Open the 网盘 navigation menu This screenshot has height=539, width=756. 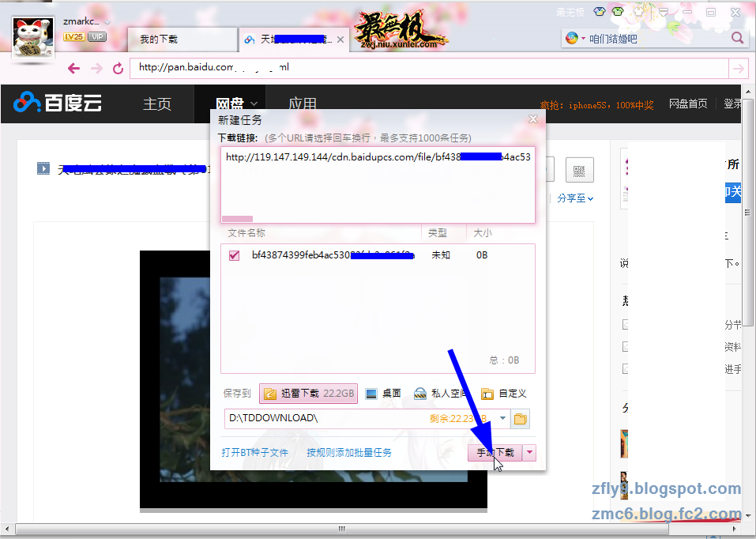point(236,104)
